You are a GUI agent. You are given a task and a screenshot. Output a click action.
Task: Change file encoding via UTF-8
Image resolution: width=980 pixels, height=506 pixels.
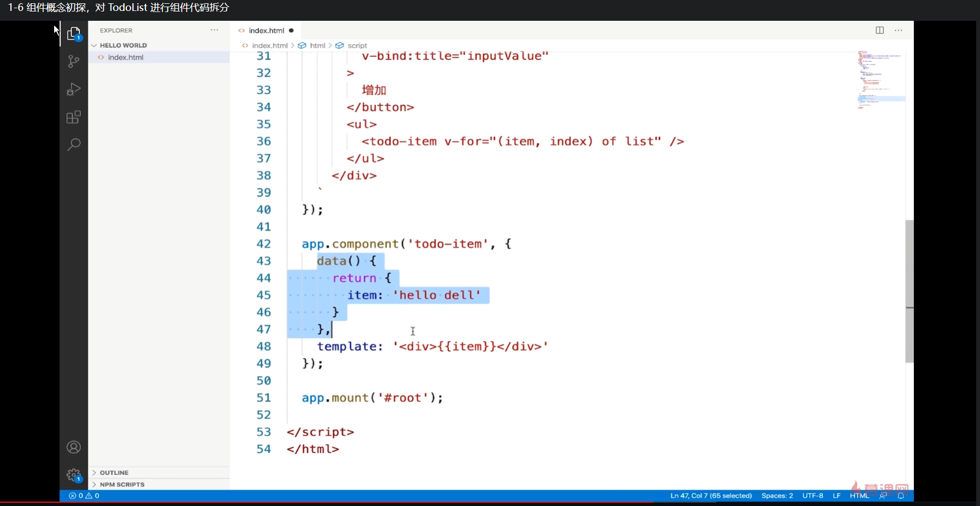pyautogui.click(x=813, y=496)
